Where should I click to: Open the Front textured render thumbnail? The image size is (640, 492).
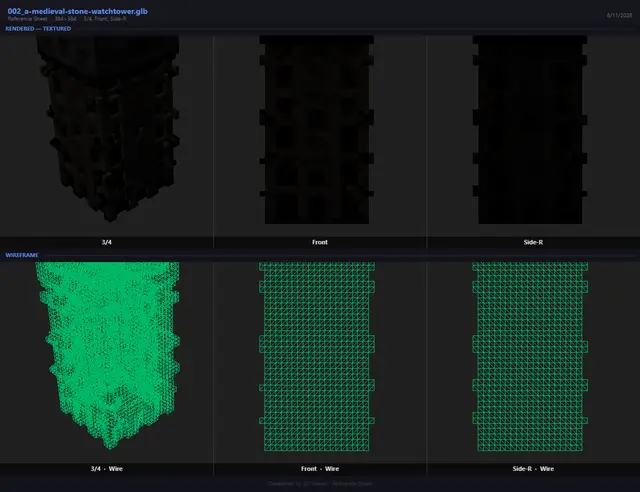point(320,136)
